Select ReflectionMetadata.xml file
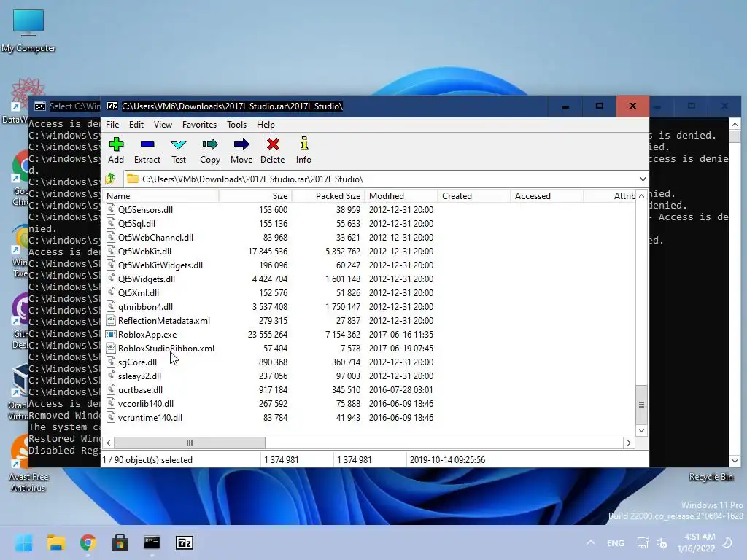 164,321
